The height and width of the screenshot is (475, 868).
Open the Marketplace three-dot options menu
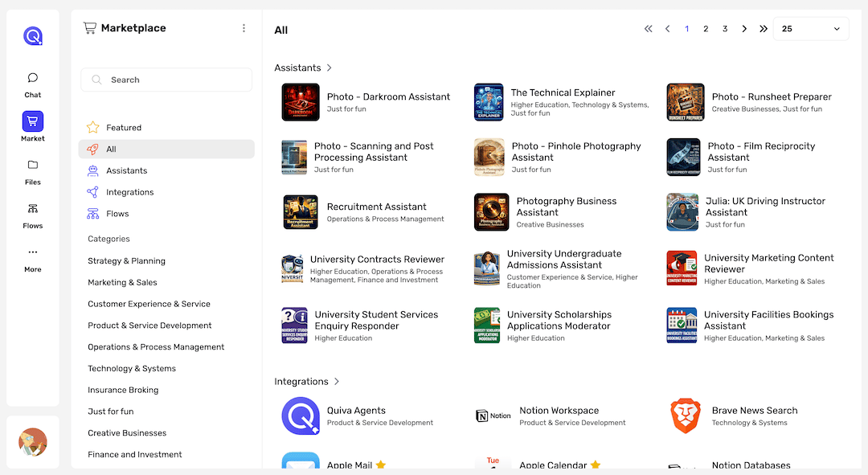[244, 28]
